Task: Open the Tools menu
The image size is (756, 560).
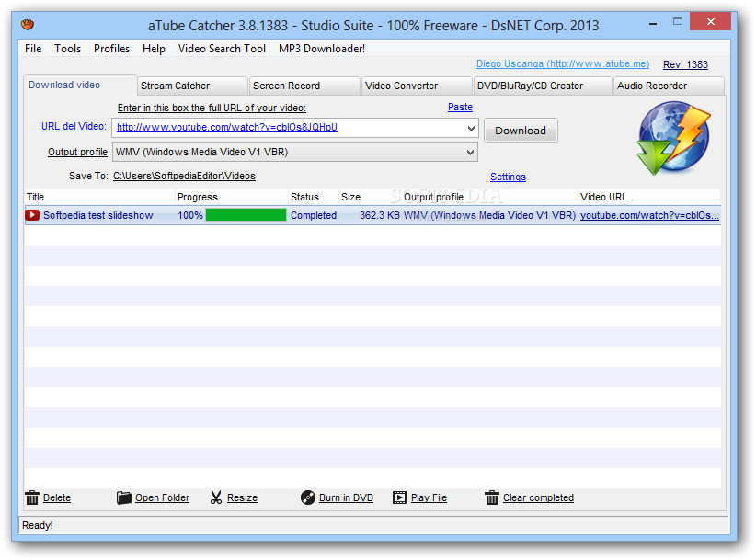Action: coord(67,49)
